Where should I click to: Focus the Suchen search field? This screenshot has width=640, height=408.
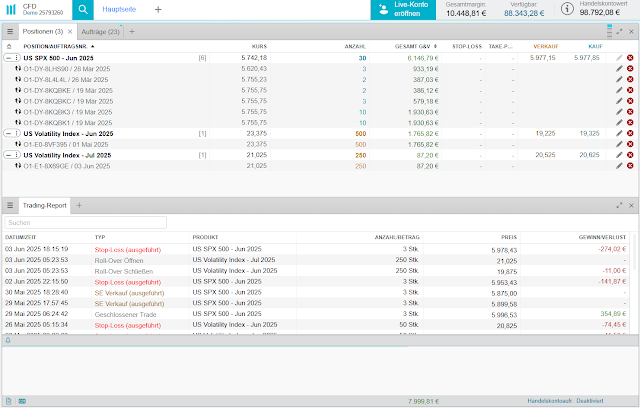(86, 223)
